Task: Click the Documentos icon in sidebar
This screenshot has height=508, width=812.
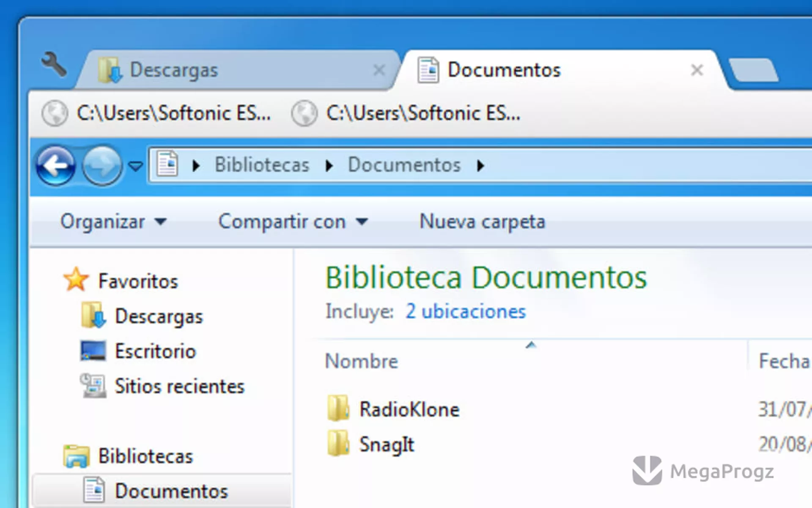Action: pos(94,490)
